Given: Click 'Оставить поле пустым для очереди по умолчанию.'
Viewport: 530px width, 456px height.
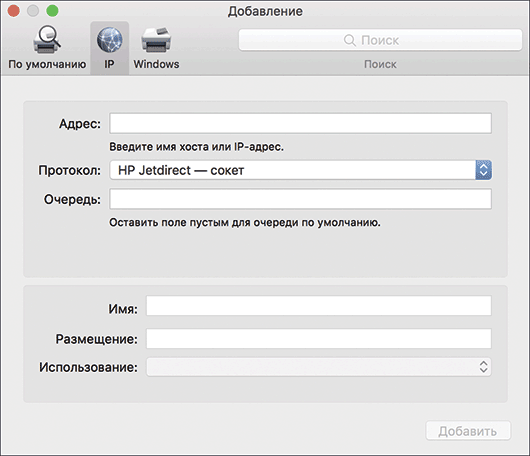Looking at the screenshot, I should [245, 222].
